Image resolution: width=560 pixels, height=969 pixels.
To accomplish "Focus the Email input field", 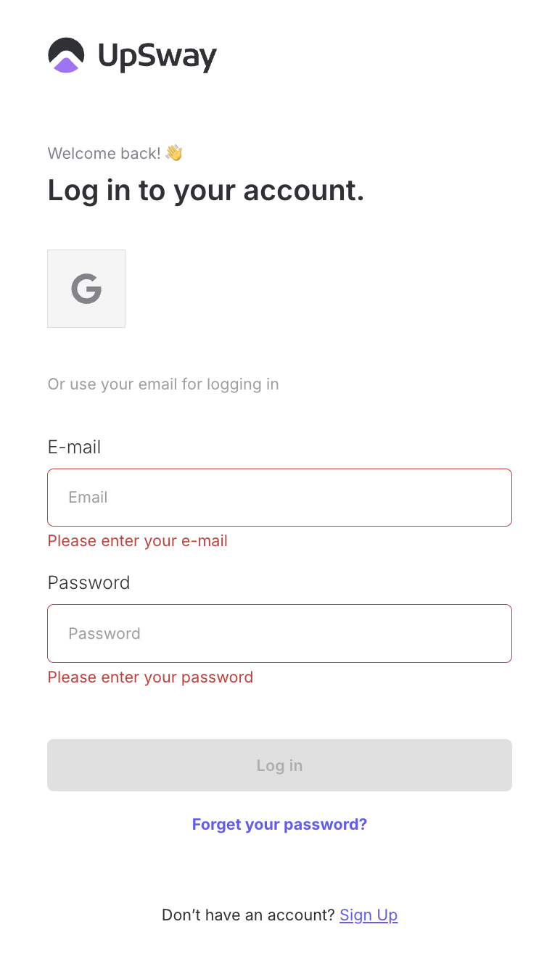I will pos(279,498).
